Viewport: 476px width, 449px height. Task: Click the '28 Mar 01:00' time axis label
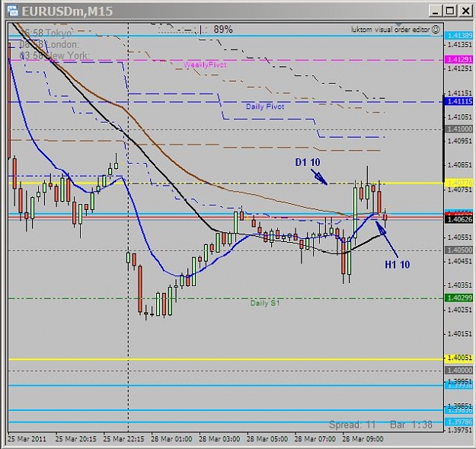pyautogui.click(x=171, y=439)
